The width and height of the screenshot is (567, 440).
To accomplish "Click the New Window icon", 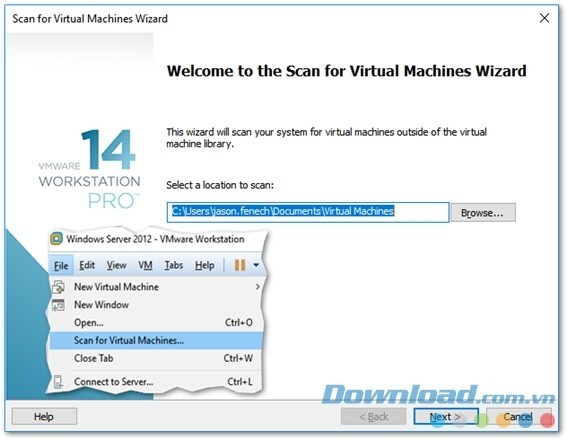I will point(59,305).
